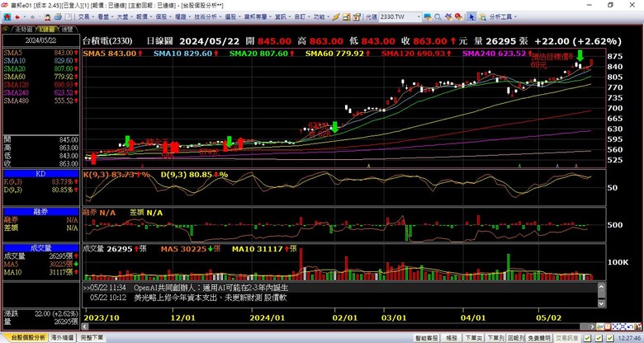Open the 大盤 dropdown menu
Screen dimensions: 644x343
click(x=125, y=17)
